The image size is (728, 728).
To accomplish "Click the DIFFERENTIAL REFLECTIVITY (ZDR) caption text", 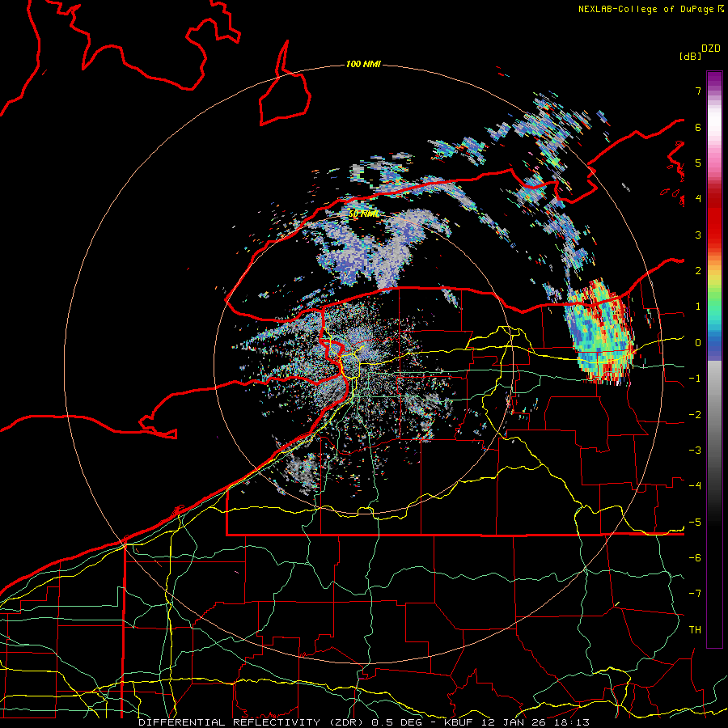I will (253, 722).
